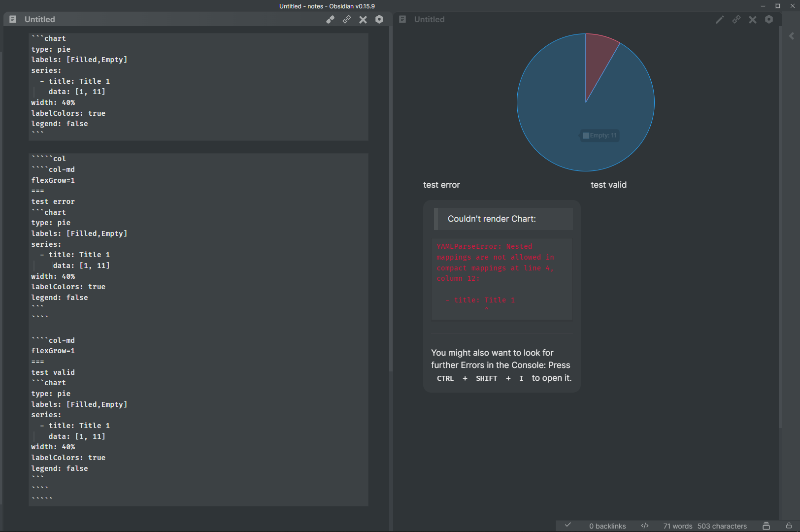Click the code brackets icon in status bar
800x532 pixels.
(x=645, y=526)
